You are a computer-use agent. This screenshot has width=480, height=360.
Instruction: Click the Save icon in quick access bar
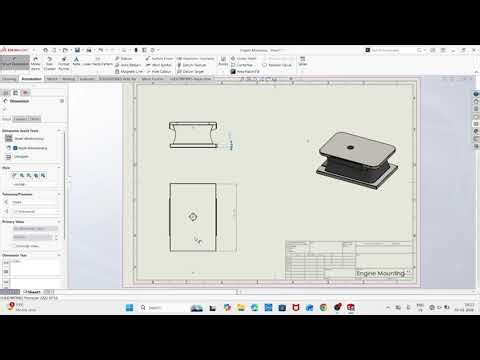(x=77, y=50)
